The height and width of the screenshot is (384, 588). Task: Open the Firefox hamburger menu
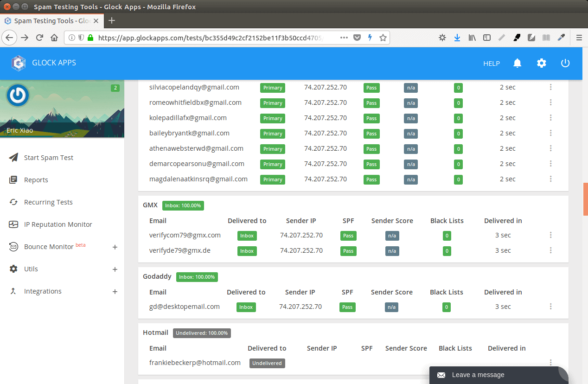tap(579, 38)
